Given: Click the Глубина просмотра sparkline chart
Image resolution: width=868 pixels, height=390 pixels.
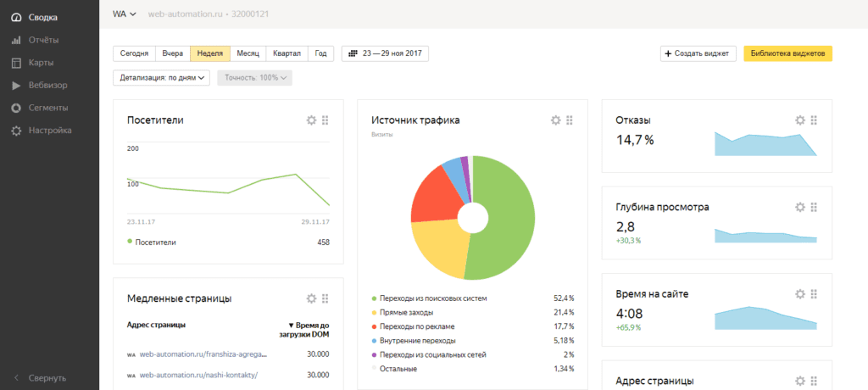Looking at the screenshot, I should click(x=765, y=235).
